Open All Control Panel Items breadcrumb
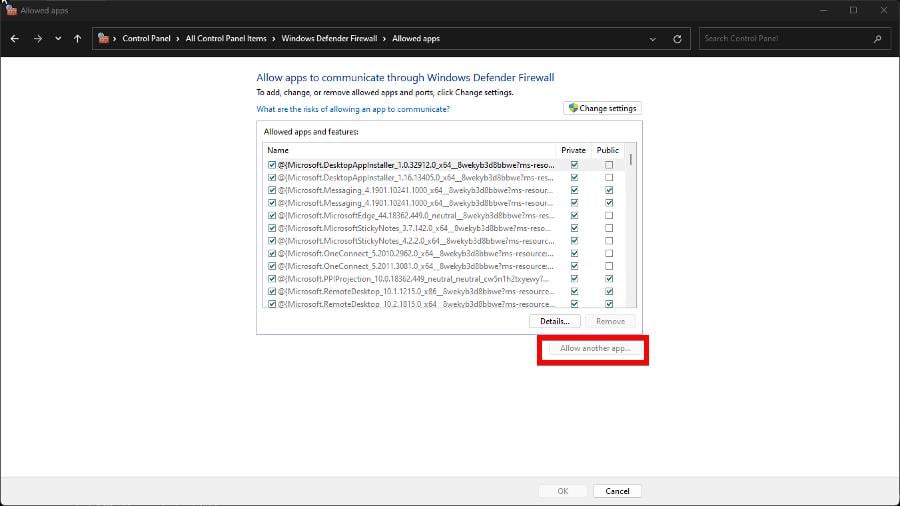This screenshot has width=900, height=506. point(226,38)
